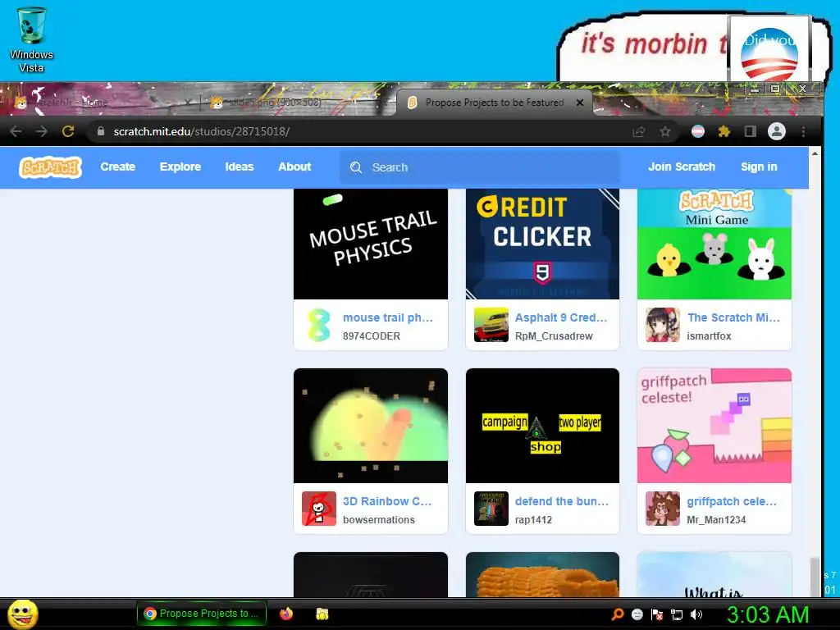Open 'The Scratch Mi...' project link
Viewport: 840px width, 630px height.
[x=733, y=317]
